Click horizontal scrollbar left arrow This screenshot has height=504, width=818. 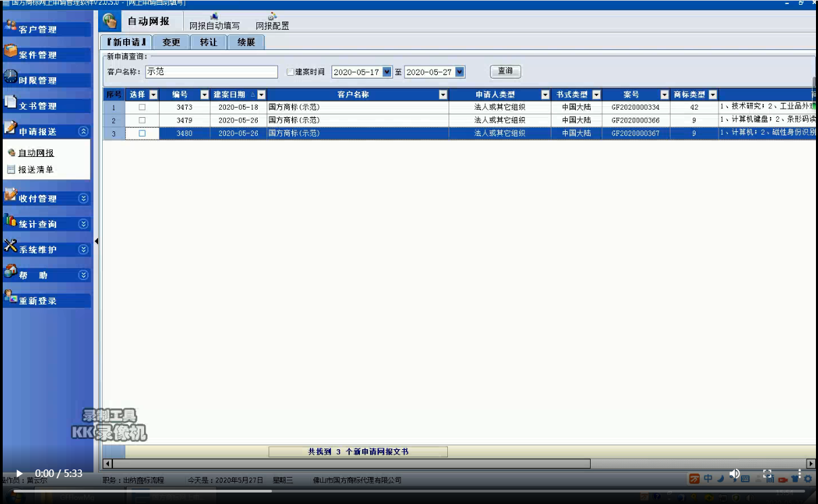point(107,464)
